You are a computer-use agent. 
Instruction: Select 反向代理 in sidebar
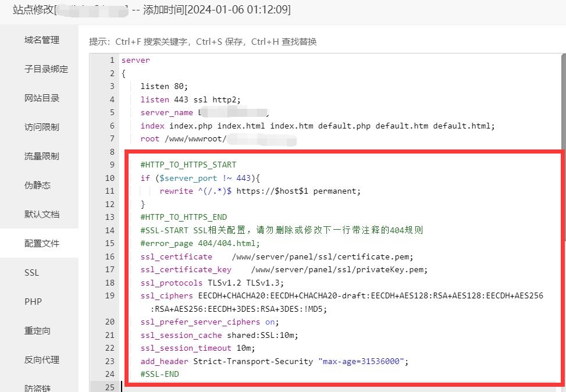[42, 360]
